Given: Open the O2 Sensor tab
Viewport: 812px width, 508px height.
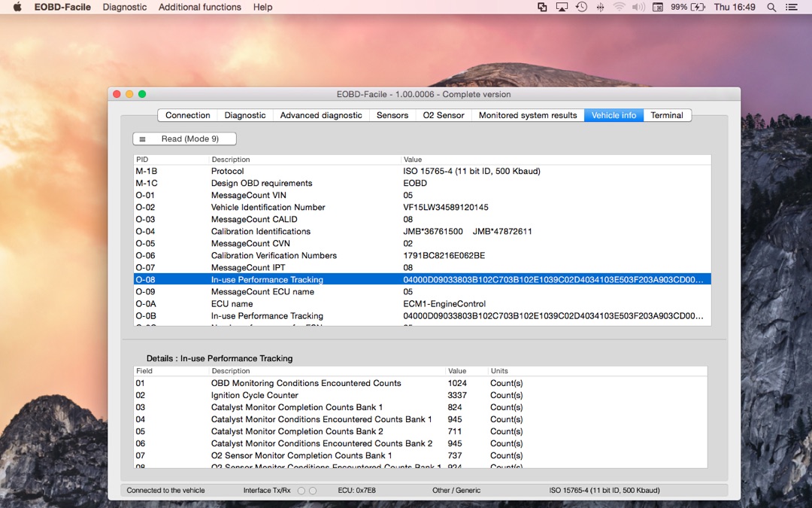Looking at the screenshot, I should pos(444,115).
